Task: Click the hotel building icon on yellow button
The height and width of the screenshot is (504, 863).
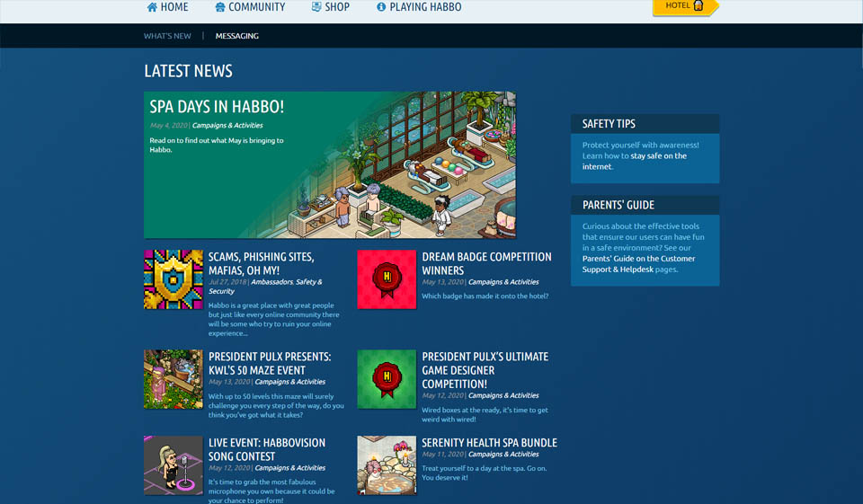Action: tap(698, 6)
